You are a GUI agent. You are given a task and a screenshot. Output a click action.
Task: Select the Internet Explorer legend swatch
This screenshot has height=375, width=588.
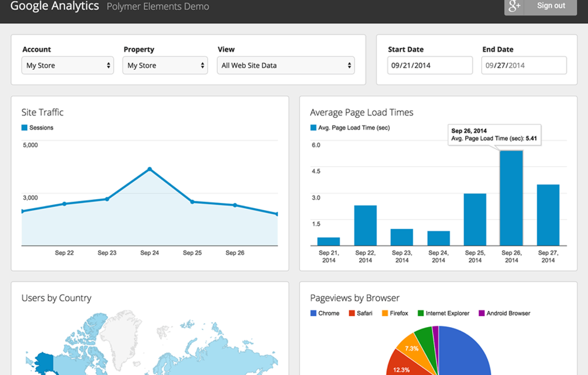pyautogui.click(x=421, y=313)
